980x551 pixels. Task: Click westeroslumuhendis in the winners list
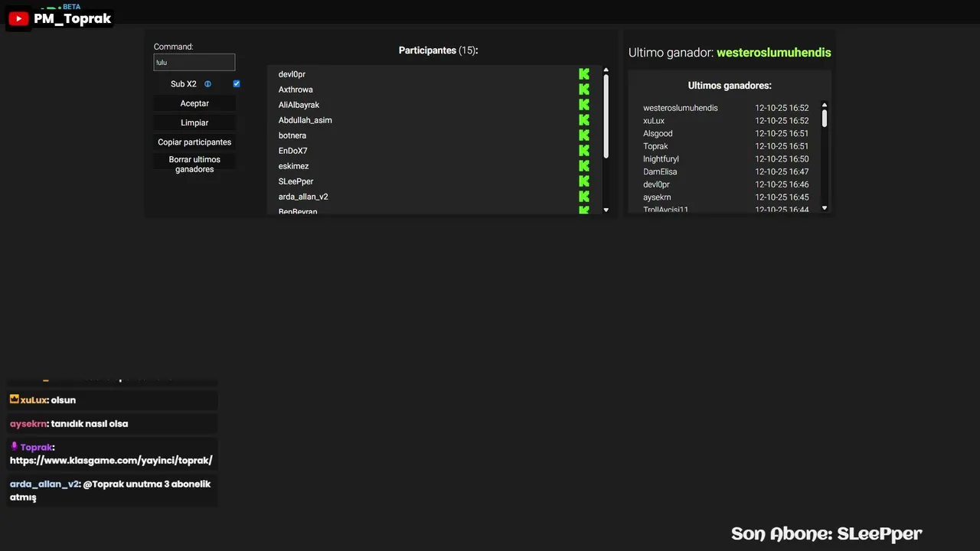[x=681, y=108]
